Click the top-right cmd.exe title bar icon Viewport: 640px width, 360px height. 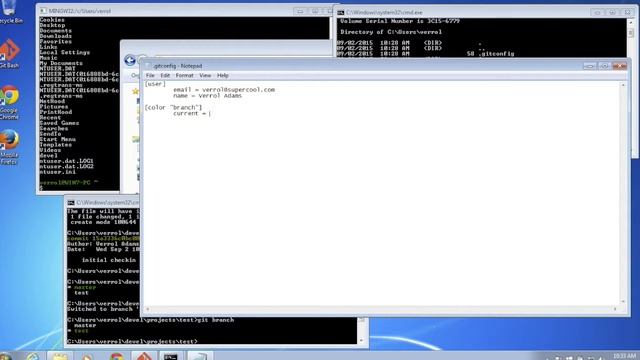pyautogui.click(x=341, y=13)
